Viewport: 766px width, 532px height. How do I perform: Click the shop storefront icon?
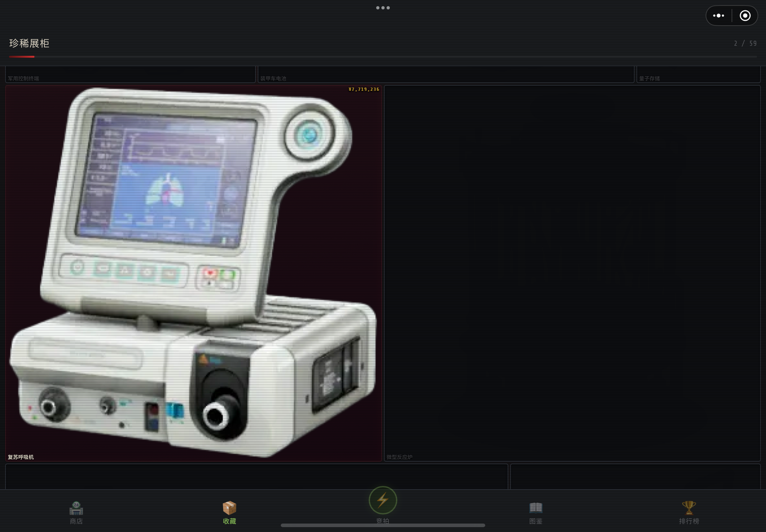[76, 508]
